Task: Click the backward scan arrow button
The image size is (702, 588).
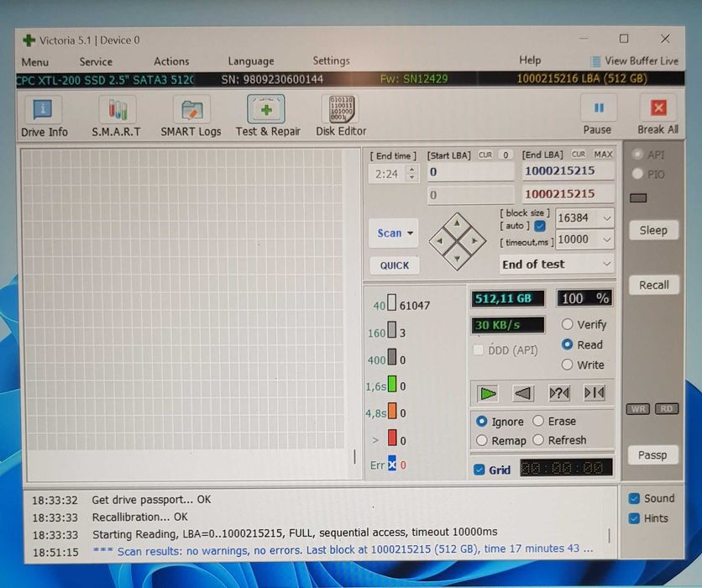Action: pos(522,393)
